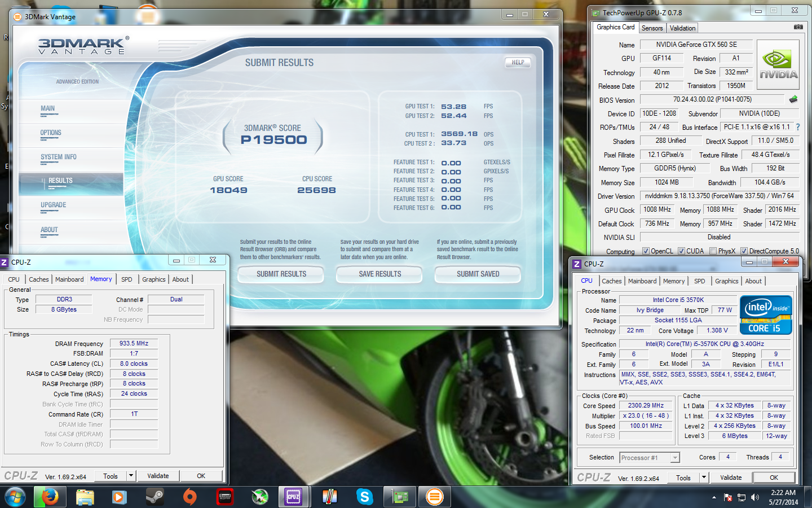Viewport: 812px width, 508px height.
Task: Click the thermometer taskbar icon
Action: (329, 497)
